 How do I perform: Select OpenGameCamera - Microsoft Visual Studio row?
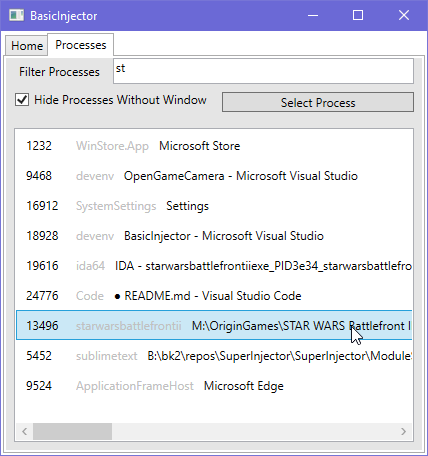(x=214, y=176)
